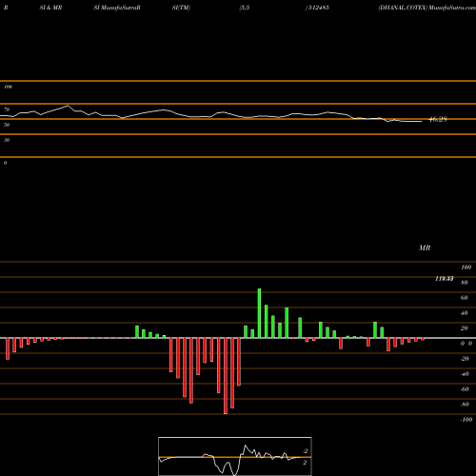Viewport: 476px width, 476px height.
Task: Click the -100 label on MR scale
Action: click(x=466, y=420)
